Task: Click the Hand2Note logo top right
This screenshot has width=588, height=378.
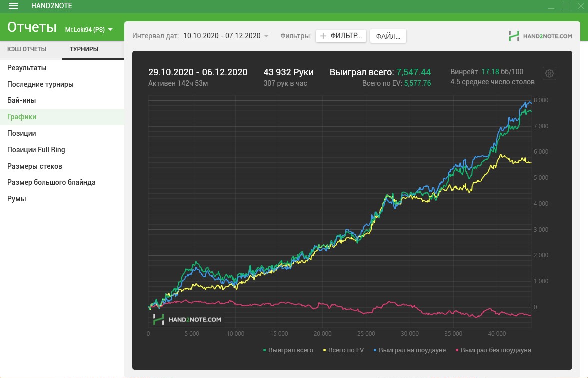Action: coord(541,36)
